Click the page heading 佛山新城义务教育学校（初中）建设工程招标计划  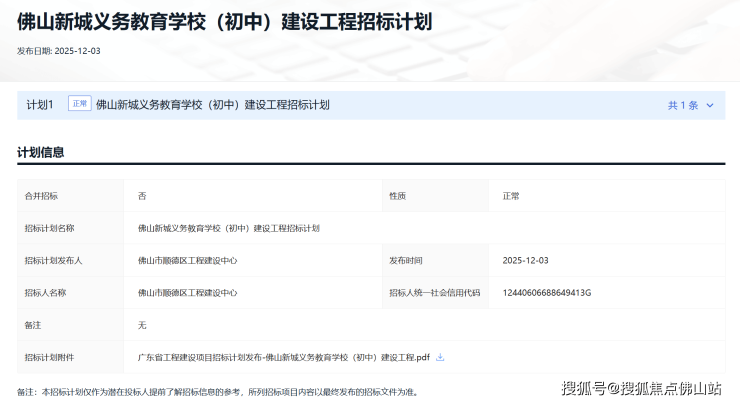pos(224,22)
